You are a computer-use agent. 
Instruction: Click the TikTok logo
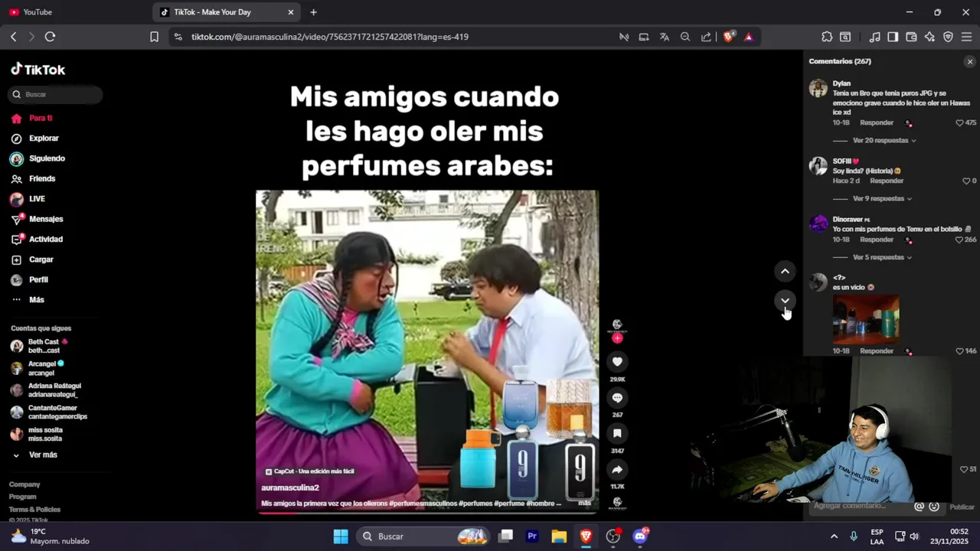click(38, 70)
